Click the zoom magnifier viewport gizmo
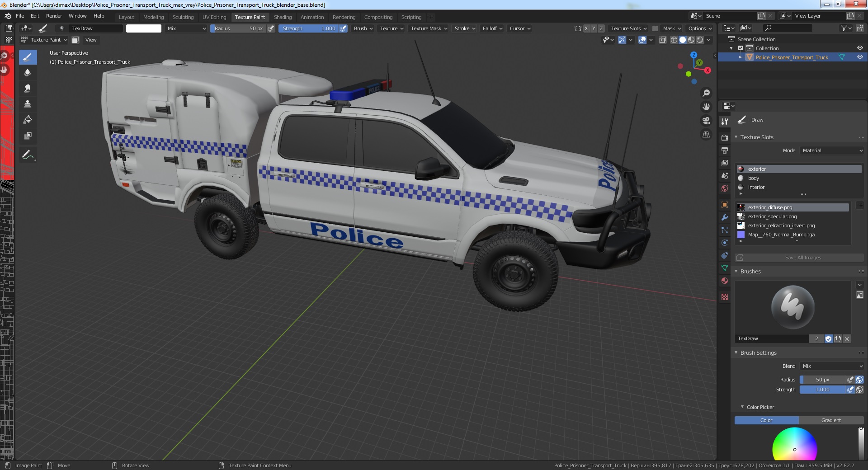Image resolution: width=868 pixels, height=470 pixels. pos(706,93)
